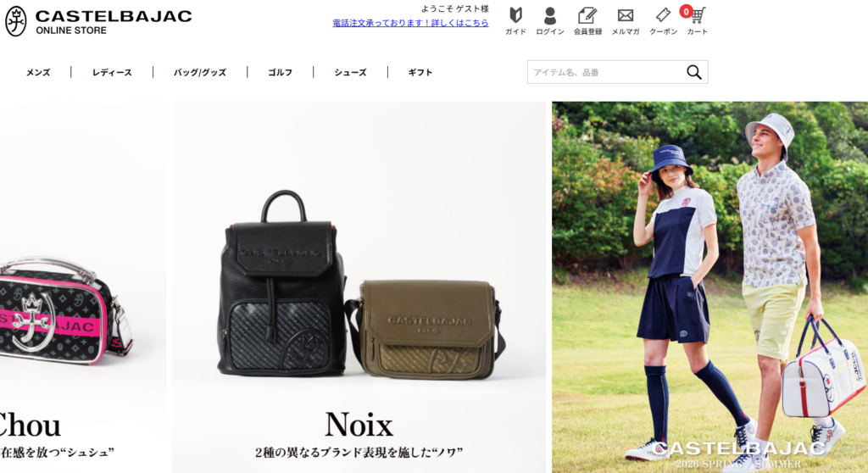Viewport: 868px width, 473px height.
Task: Open the Guide beginner-mark icon
Action: coord(515,15)
